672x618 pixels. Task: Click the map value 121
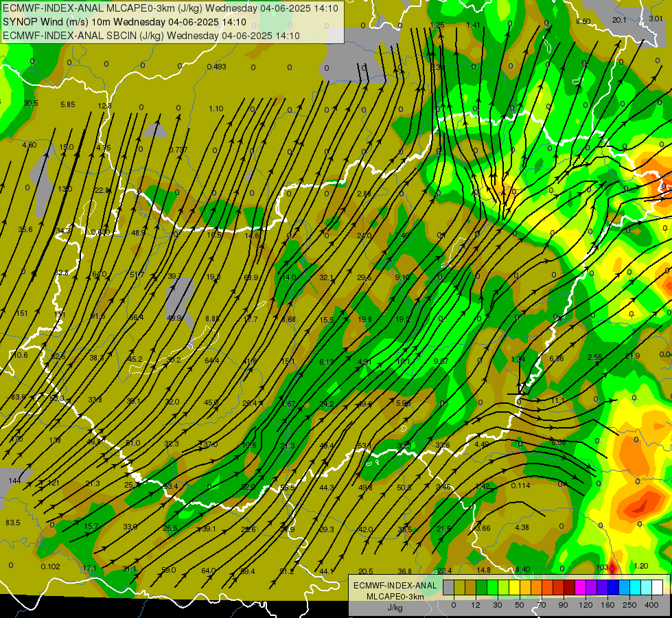coord(54,483)
